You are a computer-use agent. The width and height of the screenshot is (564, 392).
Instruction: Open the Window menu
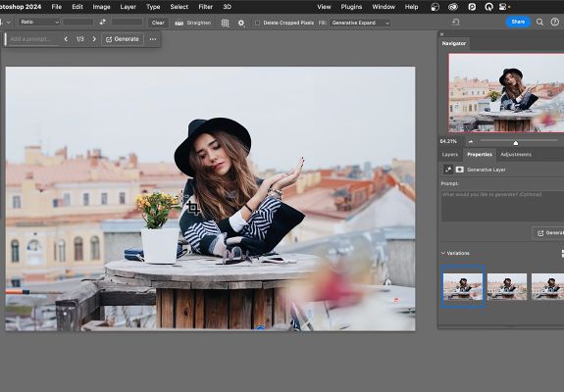point(384,7)
